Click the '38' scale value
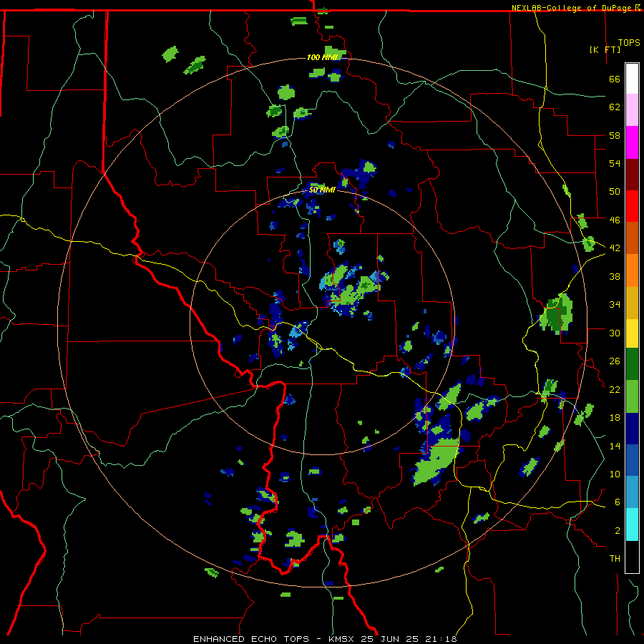 615,276
